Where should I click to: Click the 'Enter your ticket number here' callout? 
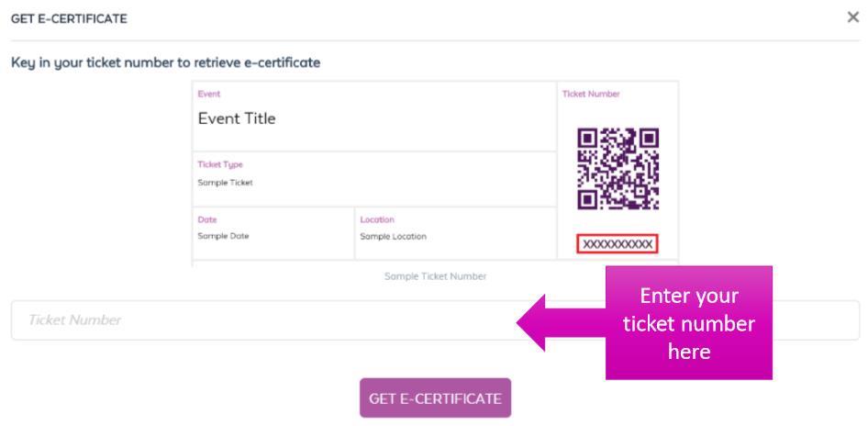tap(688, 323)
